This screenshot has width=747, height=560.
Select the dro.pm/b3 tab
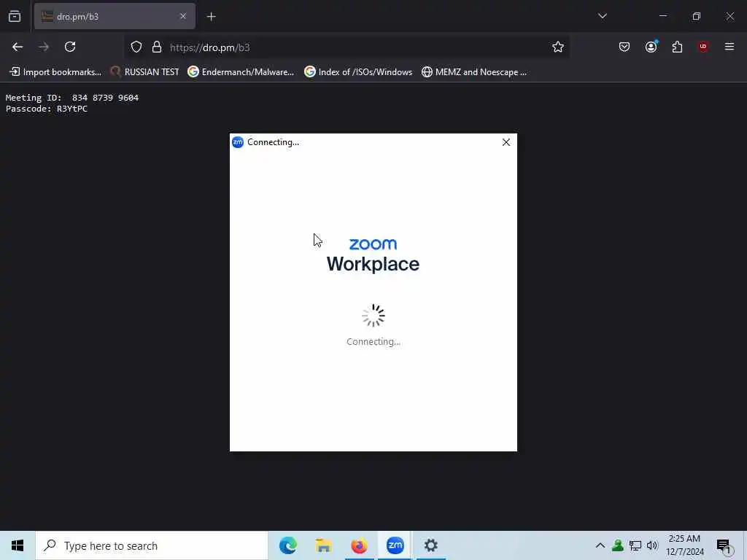(x=115, y=16)
